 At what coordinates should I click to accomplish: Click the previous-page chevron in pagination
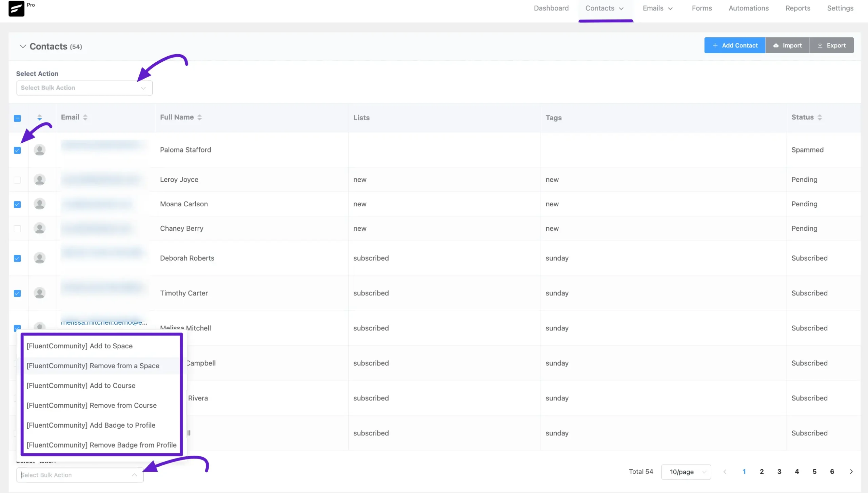pyautogui.click(x=725, y=472)
